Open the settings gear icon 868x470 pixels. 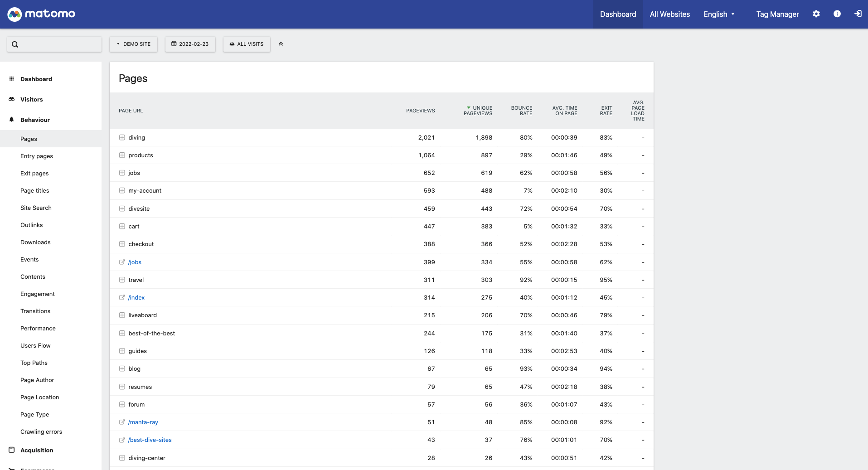click(816, 14)
